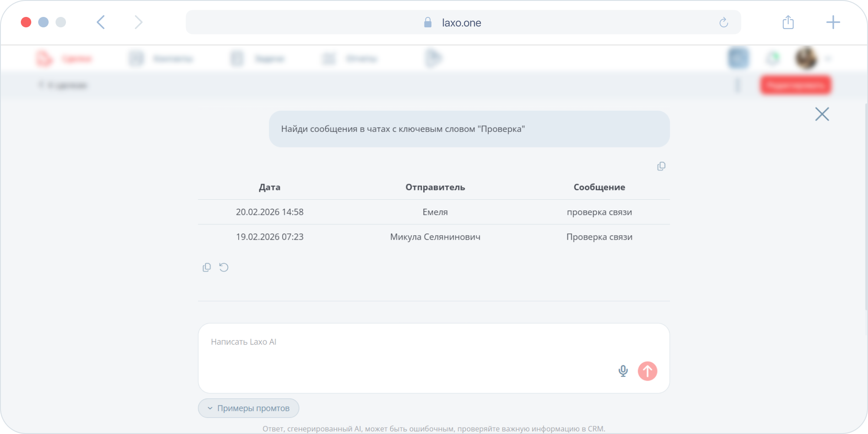Image resolution: width=868 pixels, height=434 pixels.
Task: Select the Емеля sender row
Action: (x=434, y=212)
